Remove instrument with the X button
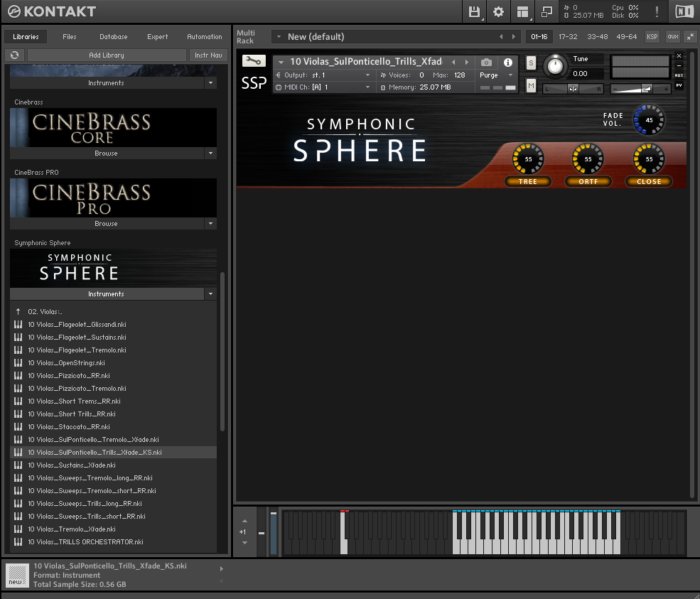 (679, 56)
